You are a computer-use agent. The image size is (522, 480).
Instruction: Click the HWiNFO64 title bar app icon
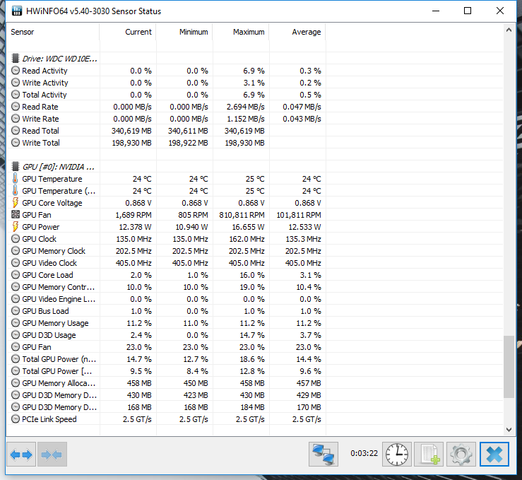tap(17, 11)
